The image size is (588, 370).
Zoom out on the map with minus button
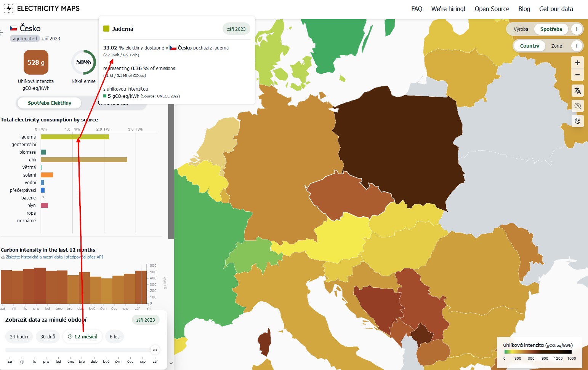(577, 75)
